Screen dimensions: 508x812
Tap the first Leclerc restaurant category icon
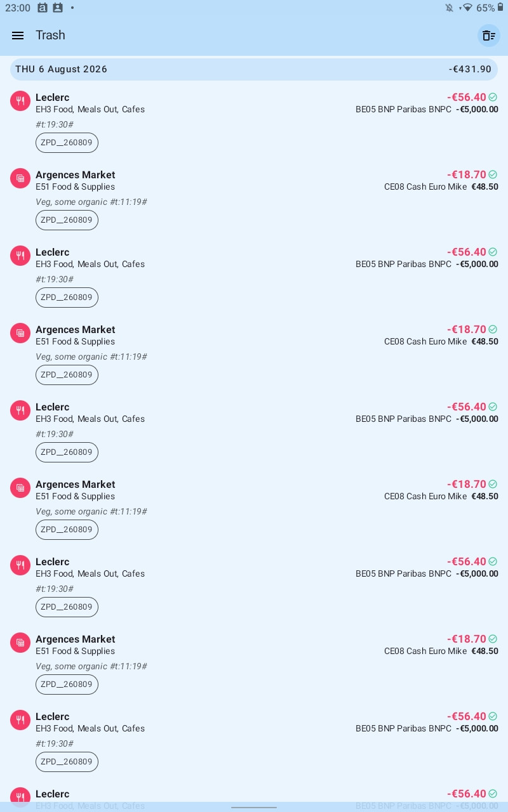pos(20,101)
